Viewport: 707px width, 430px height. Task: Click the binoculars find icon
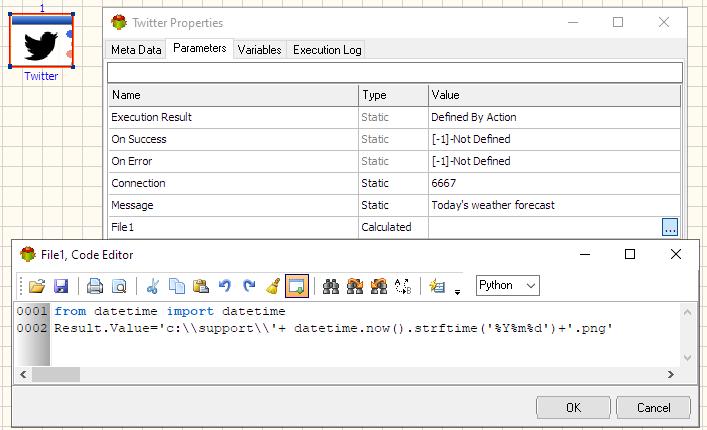[331, 286]
